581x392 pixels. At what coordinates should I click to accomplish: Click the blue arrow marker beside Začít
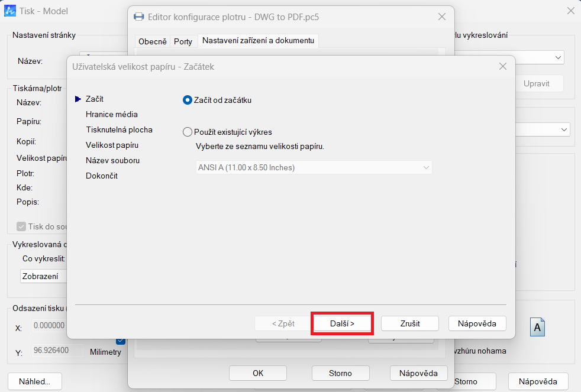78,99
